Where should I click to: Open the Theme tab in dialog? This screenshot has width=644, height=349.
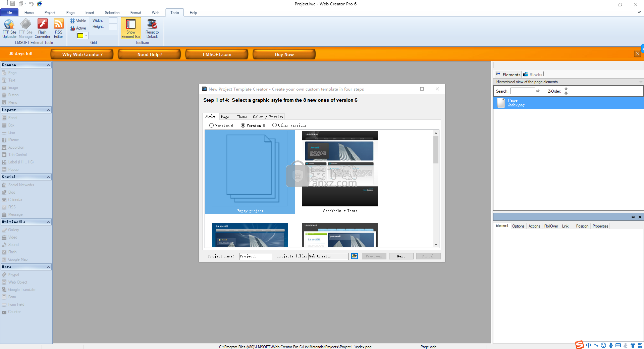[242, 117]
